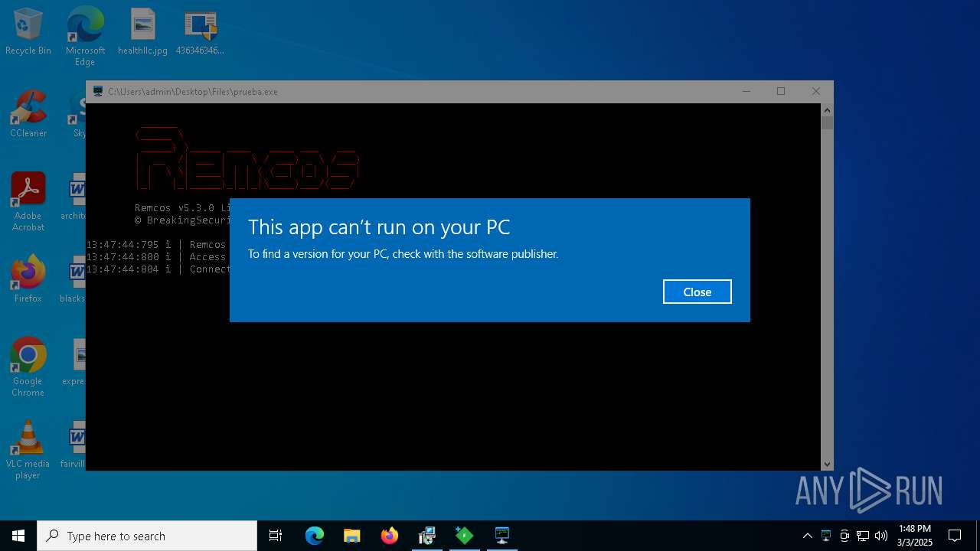Open the Action Center notifications icon
This screenshot has width=980, height=551.
click(955, 536)
